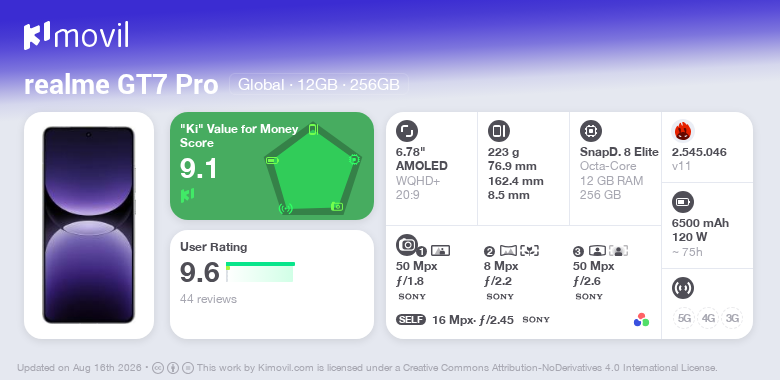Click the three-colored dots icon

[x=641, y=320]
